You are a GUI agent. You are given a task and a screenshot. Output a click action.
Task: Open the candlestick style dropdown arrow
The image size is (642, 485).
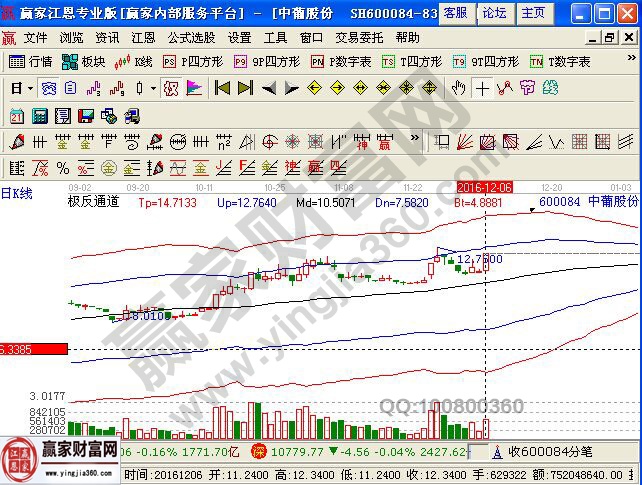(154, 88)
